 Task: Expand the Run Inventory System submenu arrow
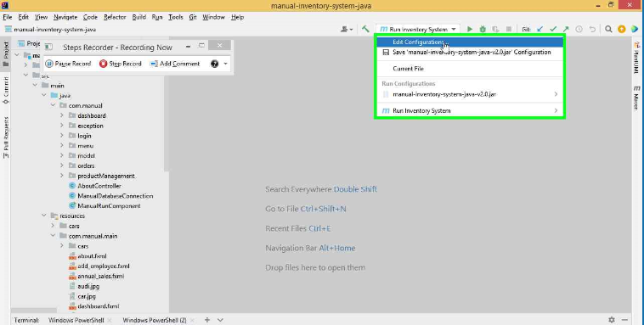click(556, 110)
